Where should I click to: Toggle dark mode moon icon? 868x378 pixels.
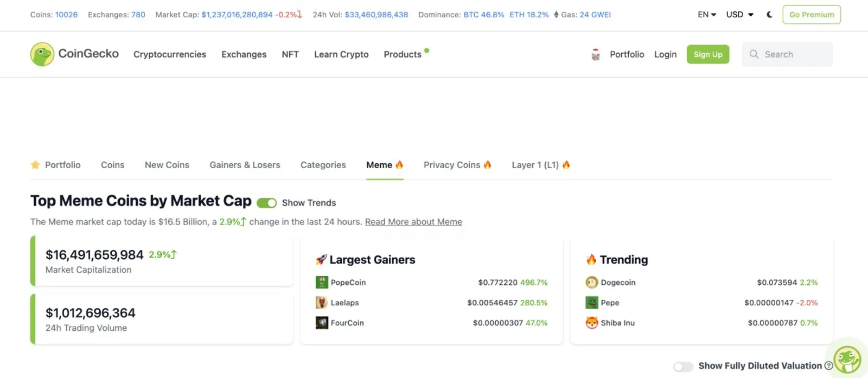click(x=769, y=15)
